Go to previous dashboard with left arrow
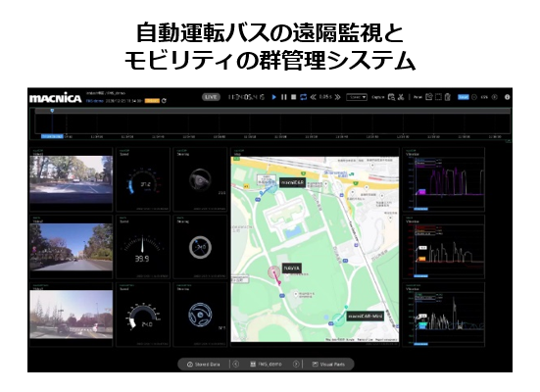 tap(236, 365)
